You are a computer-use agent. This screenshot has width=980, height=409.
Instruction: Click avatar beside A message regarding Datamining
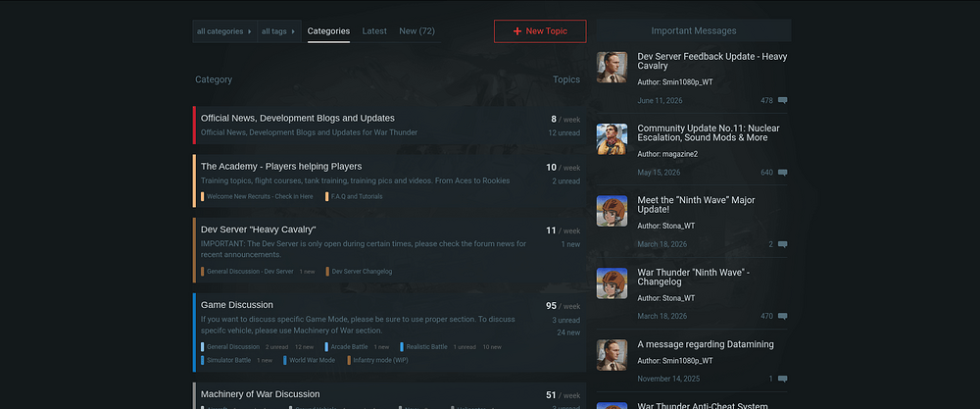612,355
